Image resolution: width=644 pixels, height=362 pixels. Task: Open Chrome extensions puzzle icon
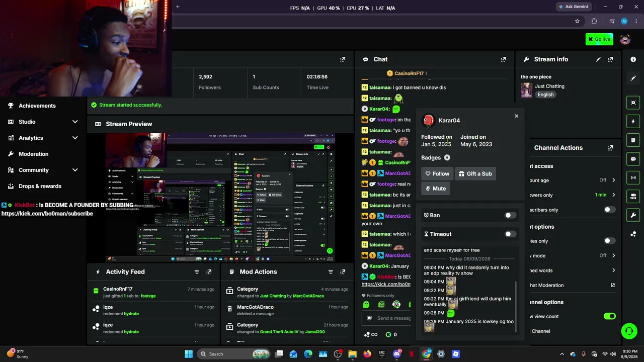(x=594, y=21)
